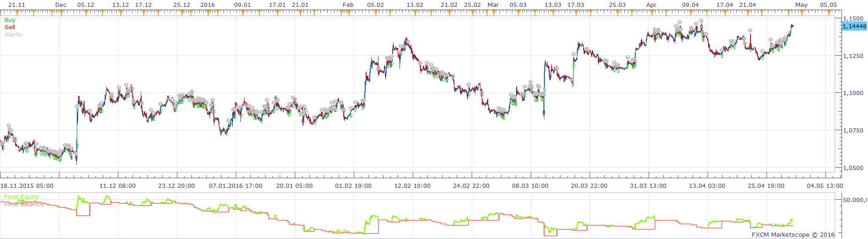
Task: Click the 1,0750 price axis label
Action: coord(853,131)
